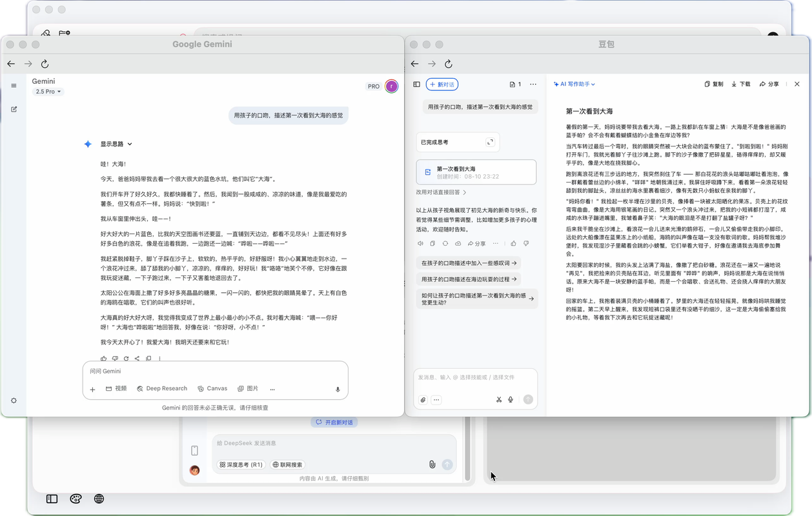Open the document count icon in 豆包
The width and height of the screenshot is (812, 516).
pyautogui.click(x=515, y=84)
